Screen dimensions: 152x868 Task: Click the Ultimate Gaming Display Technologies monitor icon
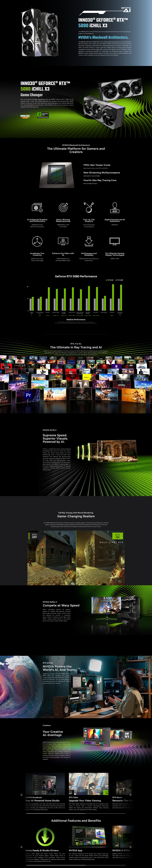click(115, 241)
